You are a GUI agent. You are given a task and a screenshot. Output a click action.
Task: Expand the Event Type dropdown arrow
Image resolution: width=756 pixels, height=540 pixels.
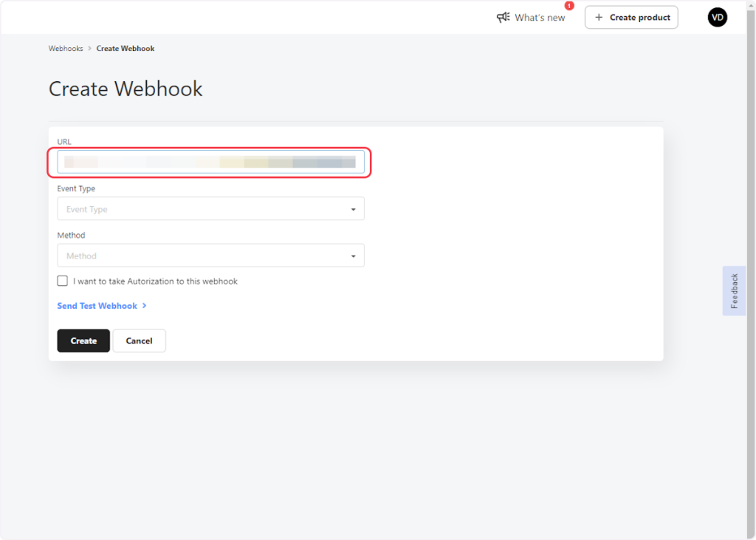(353, 210)
